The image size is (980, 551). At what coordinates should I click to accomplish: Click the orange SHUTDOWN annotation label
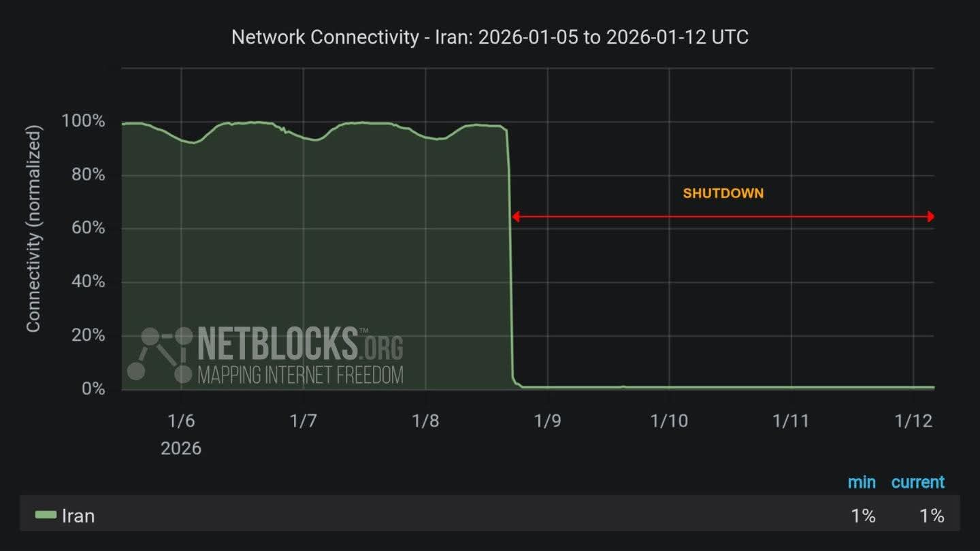pyautogui.click(x=723, y=193)
